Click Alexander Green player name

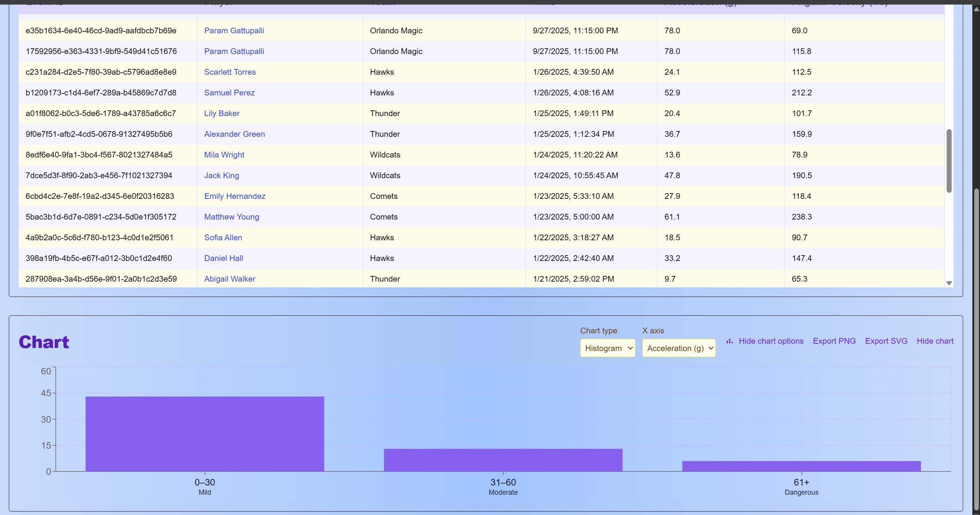[x=234, y=134]
